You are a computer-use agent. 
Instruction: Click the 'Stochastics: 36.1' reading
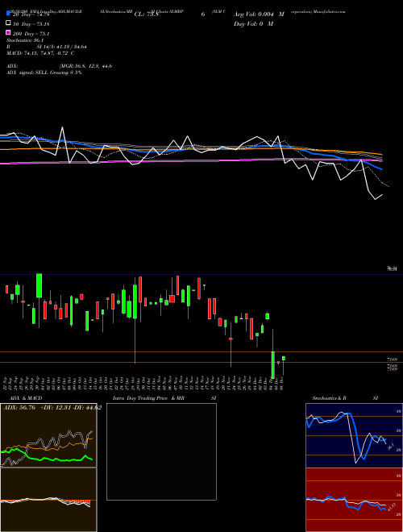[25, 40]
